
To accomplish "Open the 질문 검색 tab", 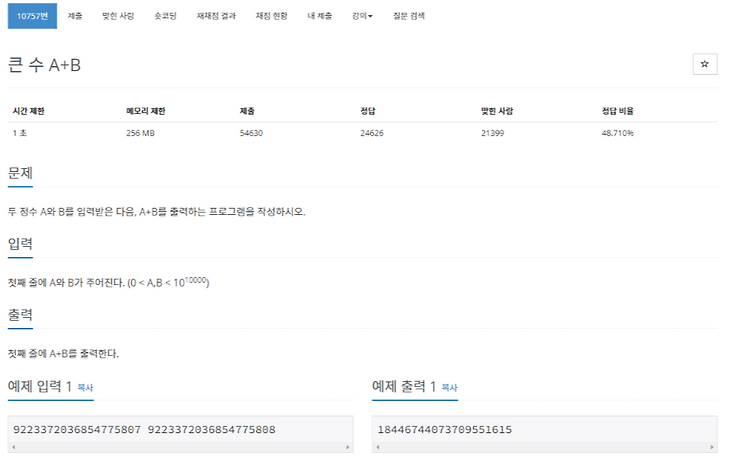I will pyautogui.click(x=408, y=16).
